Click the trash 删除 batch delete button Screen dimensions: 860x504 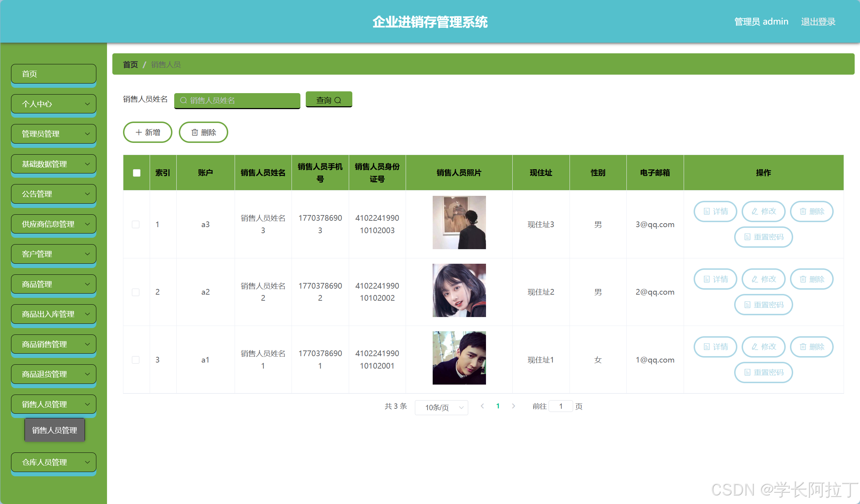tap(203, 132)
